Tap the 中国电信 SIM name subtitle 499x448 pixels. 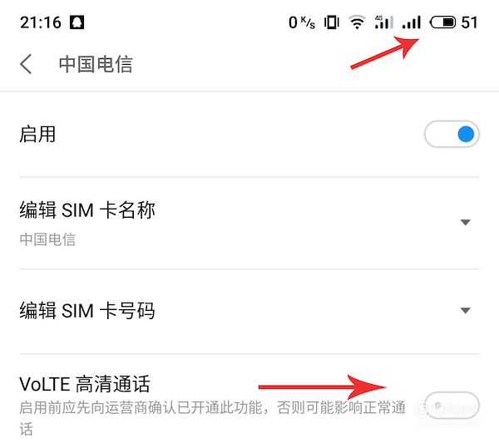click(47, 239)
